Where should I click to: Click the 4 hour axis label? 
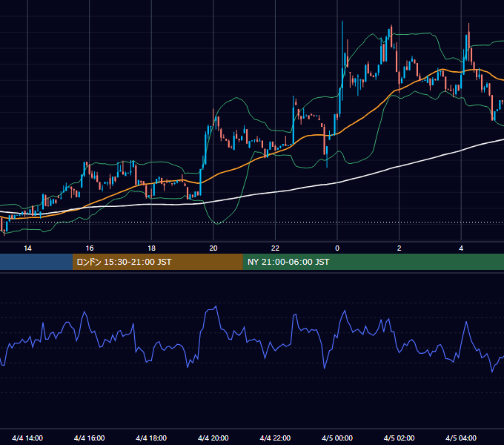click(461, 248)
